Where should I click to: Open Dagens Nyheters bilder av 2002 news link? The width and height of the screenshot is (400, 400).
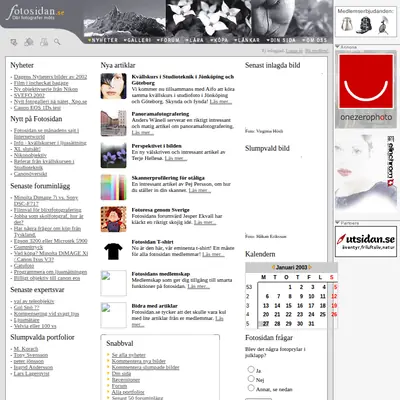[x=50, y=77]
